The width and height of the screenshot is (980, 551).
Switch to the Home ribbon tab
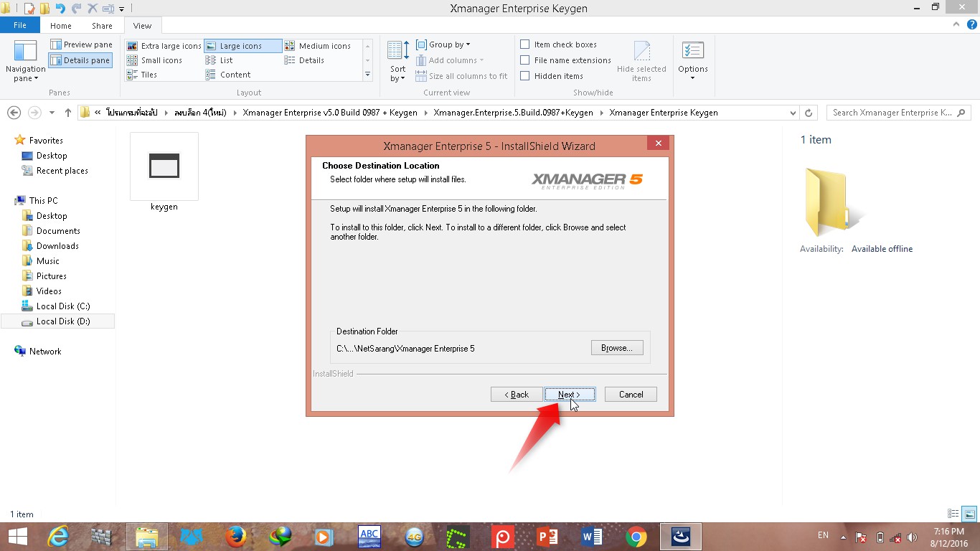coord(61,26)
